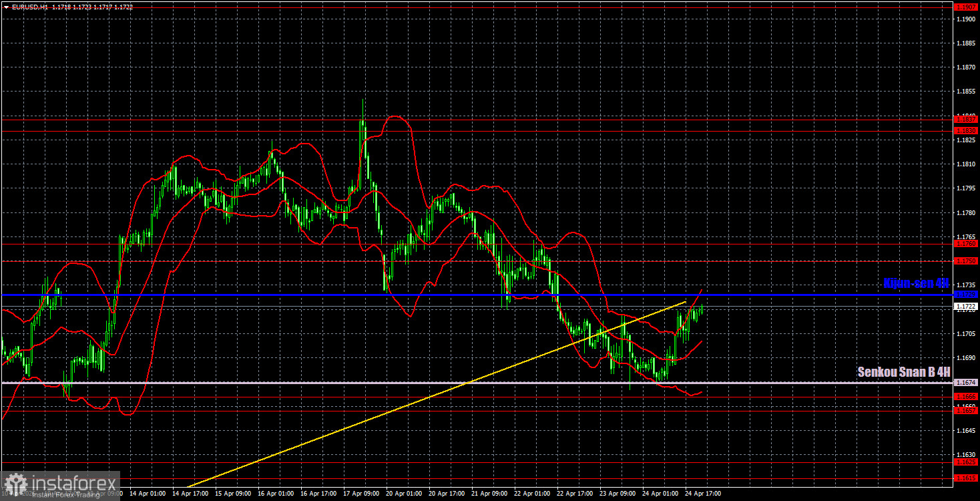Screen dimensions: 980x501
Task: Click the Kijun-sen 4H label
Action: pyautogui.click(x=916, y=283)
